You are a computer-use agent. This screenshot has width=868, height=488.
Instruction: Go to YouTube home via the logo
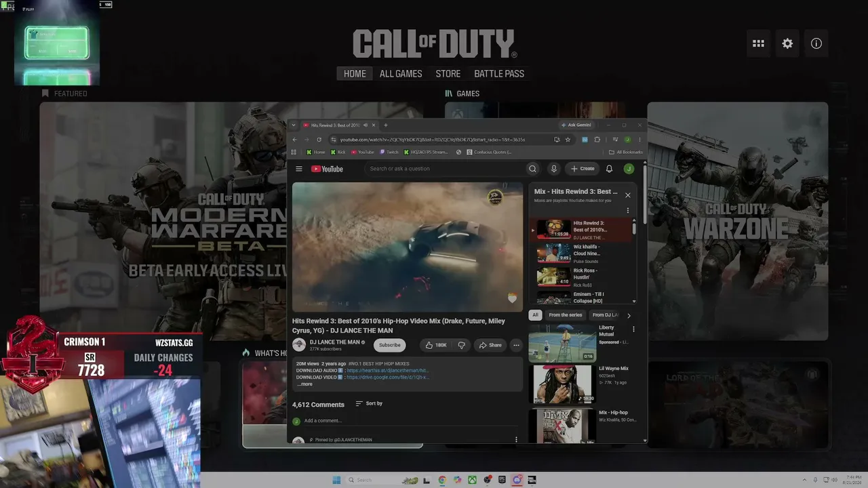[327, 169]
